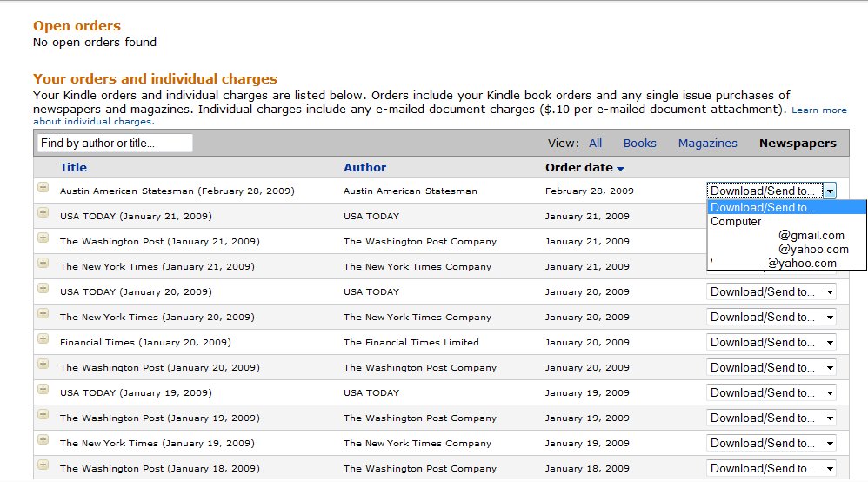
Task: Open Download/Send dropdown for USA TODAY January 20
Action: pyautogui.click(x=771, y=292)
